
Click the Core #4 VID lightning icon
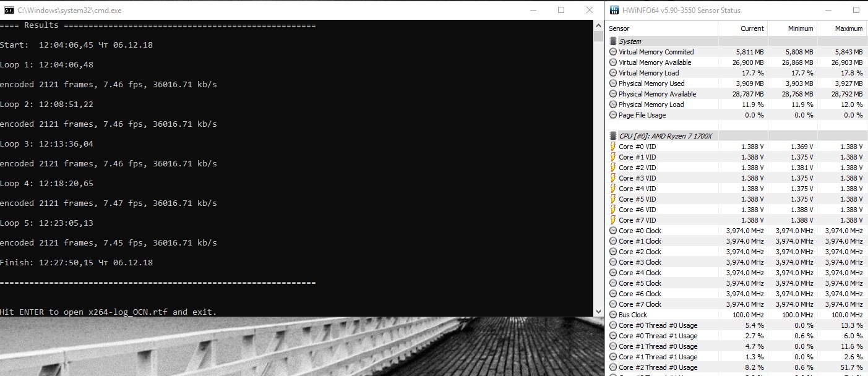point(613,189)
